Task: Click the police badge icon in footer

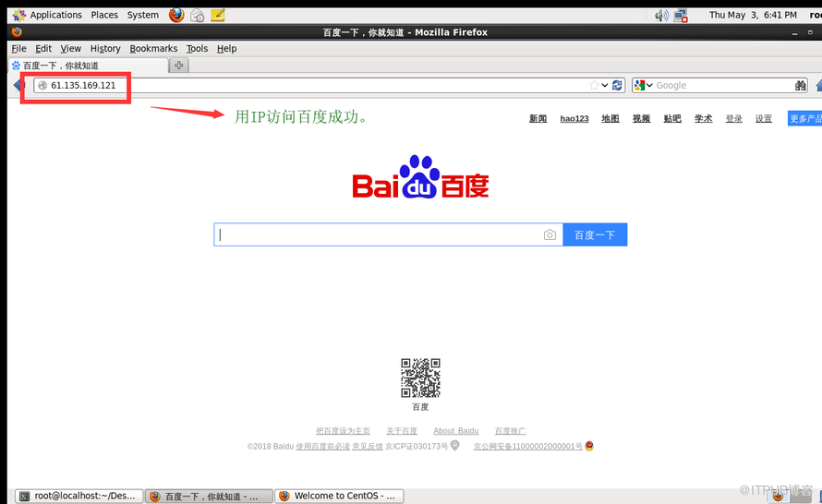Action: pyautogui.click(x=589, y=446)
